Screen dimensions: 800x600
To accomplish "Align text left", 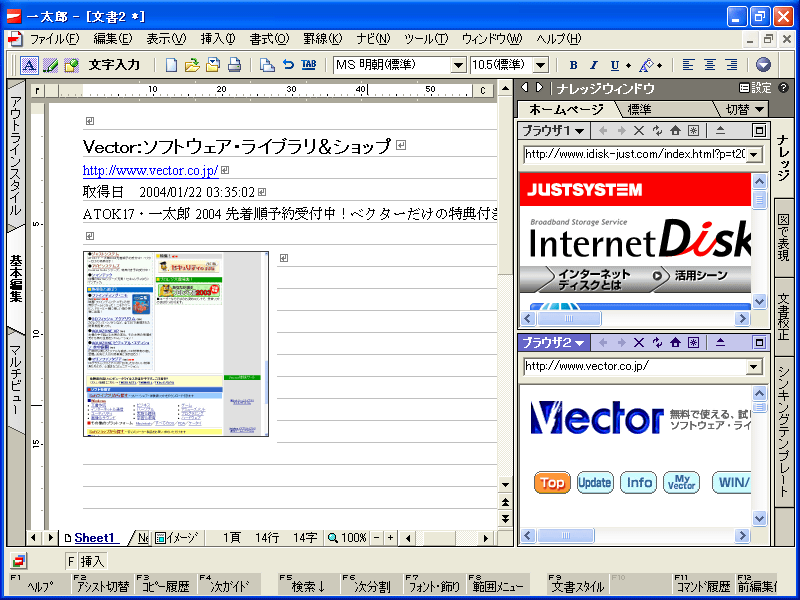I will 688,65.
